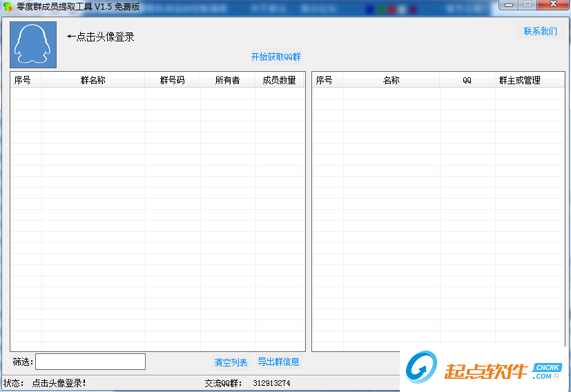Screen dimensions: 571x392
Task: Click the 所有者 column header
Action: tap(228, 80)
